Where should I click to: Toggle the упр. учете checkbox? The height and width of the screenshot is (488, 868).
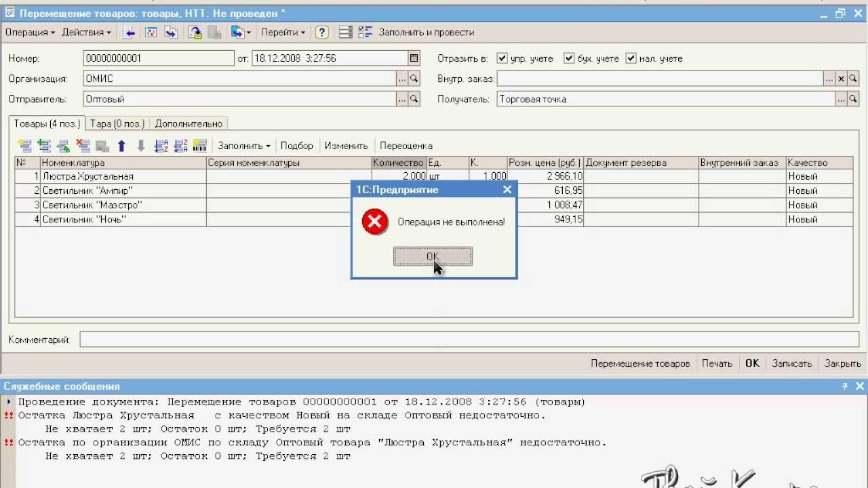pos(502,58)
